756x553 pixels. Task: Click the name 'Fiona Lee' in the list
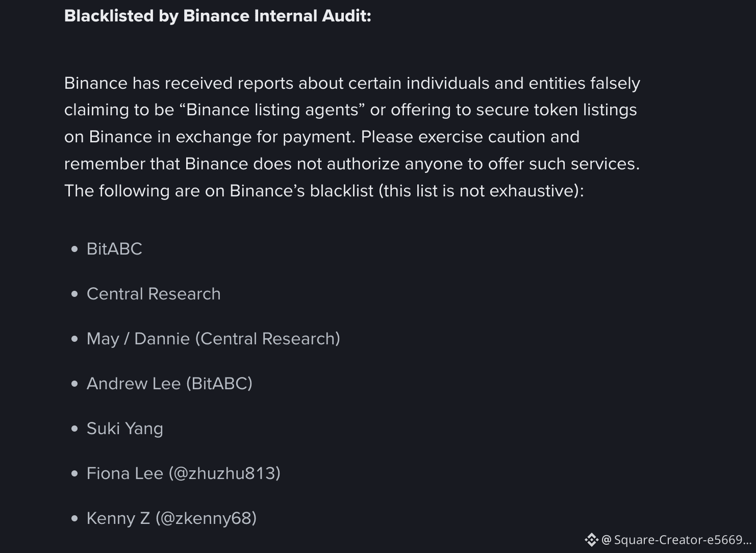(125, 473)
